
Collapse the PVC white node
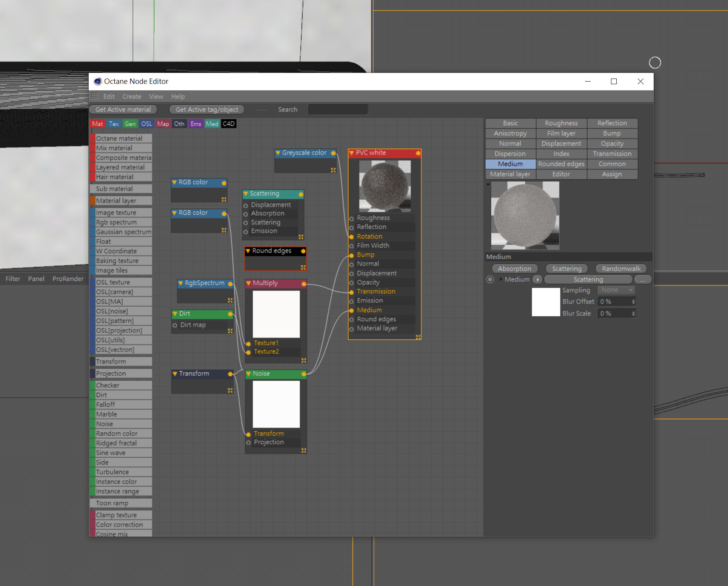352,153
